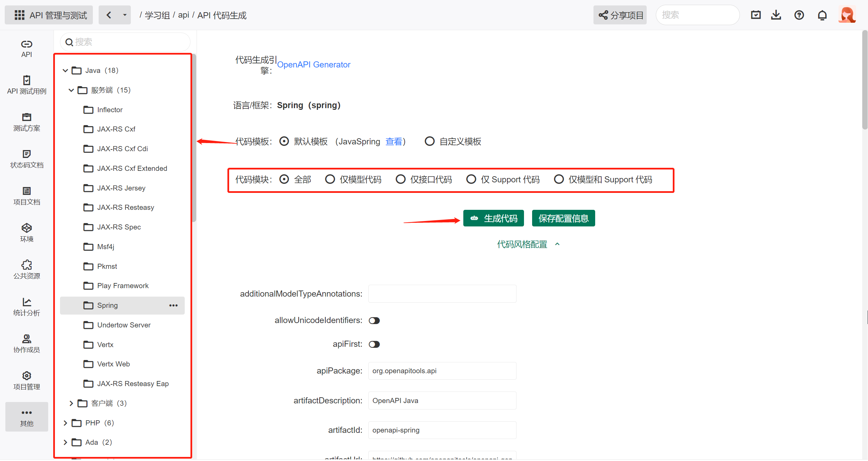
Task: Click the apiPackage input field
Action: click(x=442, y=371)
